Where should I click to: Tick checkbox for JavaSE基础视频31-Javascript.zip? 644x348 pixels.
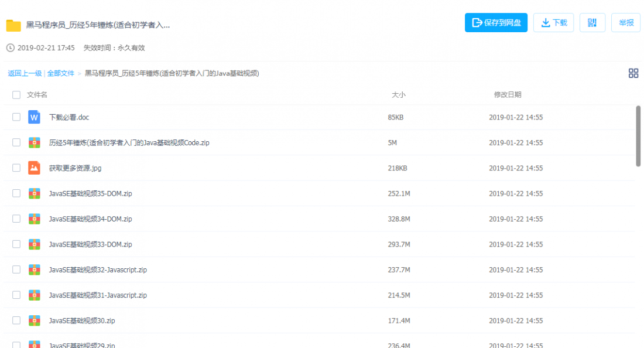(16, 295)
